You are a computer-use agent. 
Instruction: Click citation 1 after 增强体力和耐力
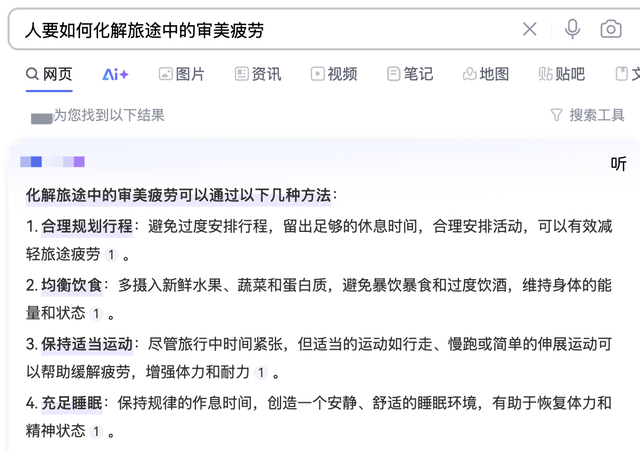coord(261,373)
